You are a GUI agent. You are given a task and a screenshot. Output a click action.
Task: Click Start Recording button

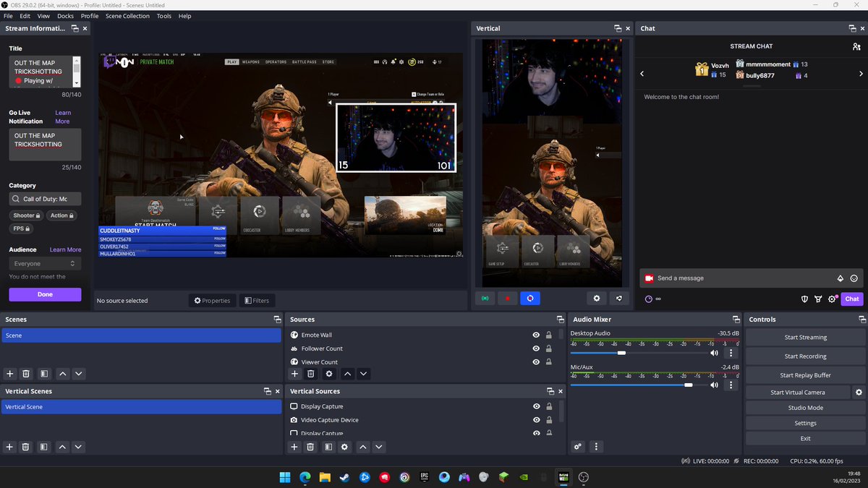[805, 356]
